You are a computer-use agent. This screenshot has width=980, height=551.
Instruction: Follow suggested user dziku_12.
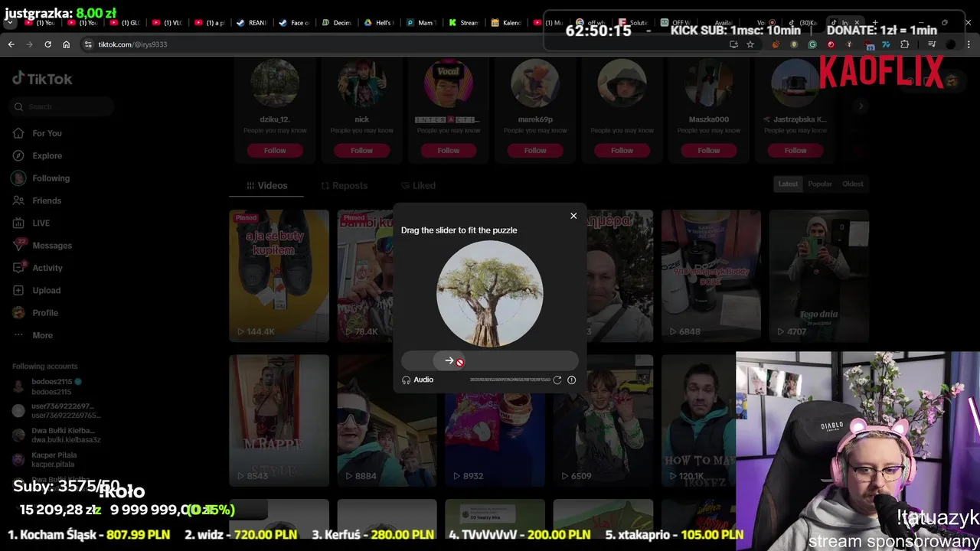click(x=275, y=151)
